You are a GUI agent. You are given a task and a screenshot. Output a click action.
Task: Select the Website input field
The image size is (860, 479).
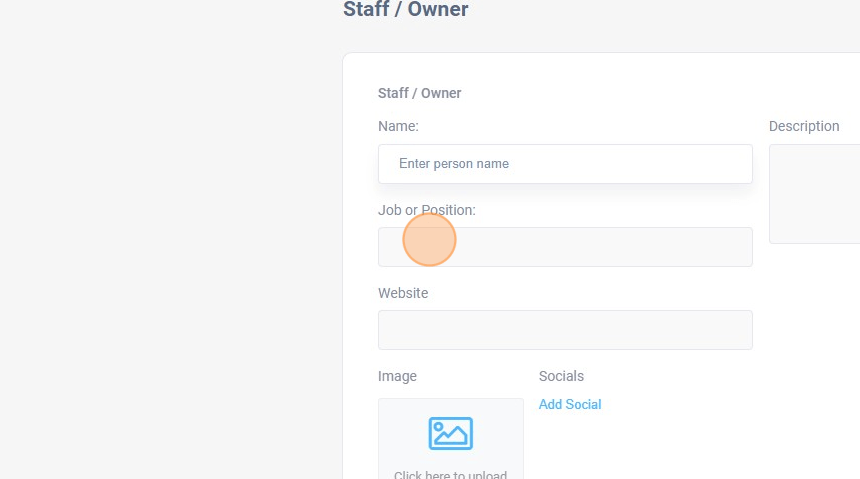(565, 330)
